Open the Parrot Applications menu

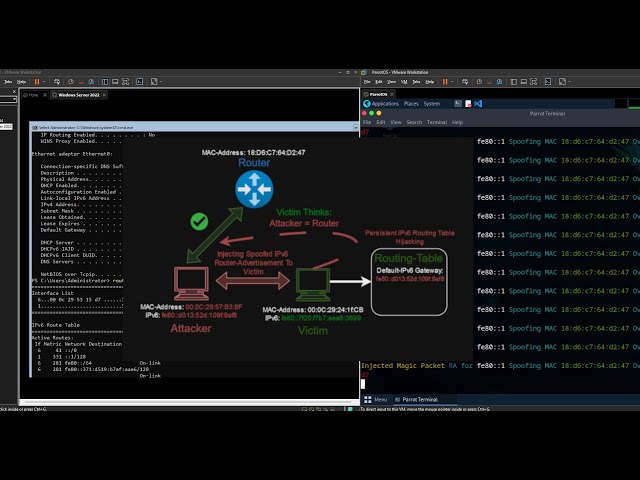(381, 104)
